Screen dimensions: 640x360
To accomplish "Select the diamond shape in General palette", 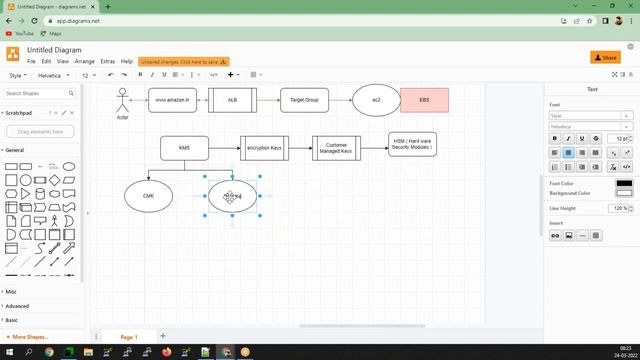I will (54, 180).
